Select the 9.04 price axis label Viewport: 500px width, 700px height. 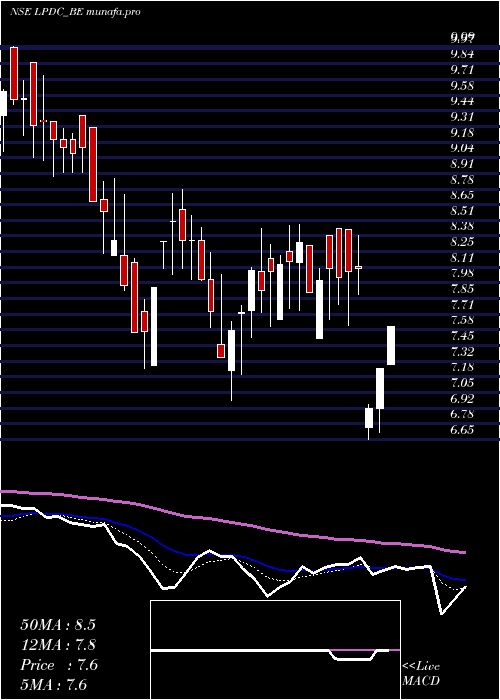462,148
